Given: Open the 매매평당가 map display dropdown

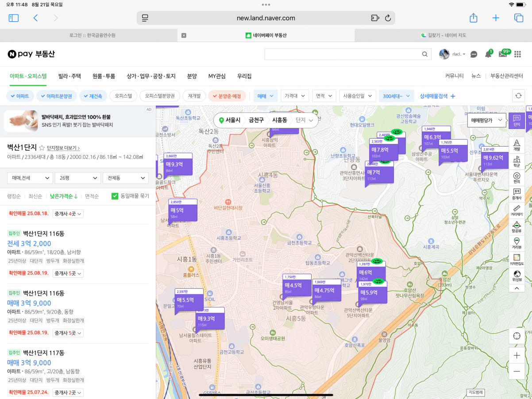Looking at the screenshot, I should coord(487,120).
